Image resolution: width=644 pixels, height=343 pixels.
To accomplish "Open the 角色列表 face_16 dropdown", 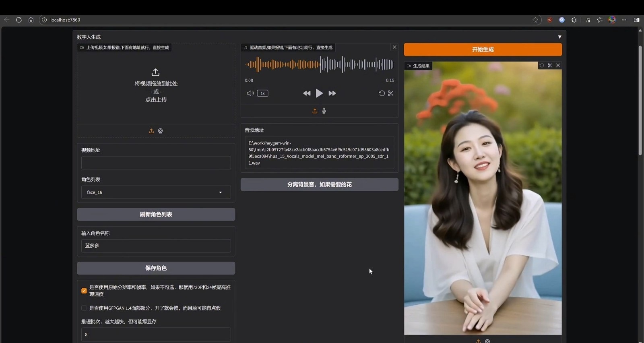I will click(x=156, y=192).
